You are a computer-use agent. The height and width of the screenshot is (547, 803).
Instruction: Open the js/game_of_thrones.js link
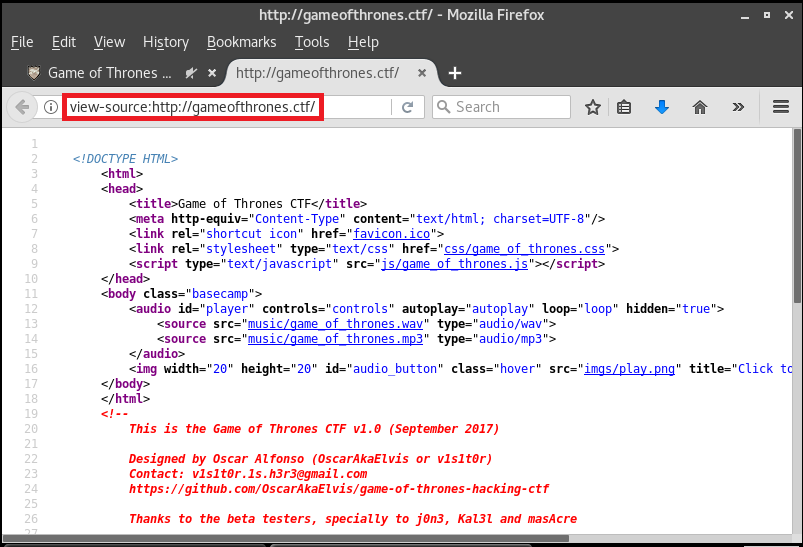(x=454, y=264)
